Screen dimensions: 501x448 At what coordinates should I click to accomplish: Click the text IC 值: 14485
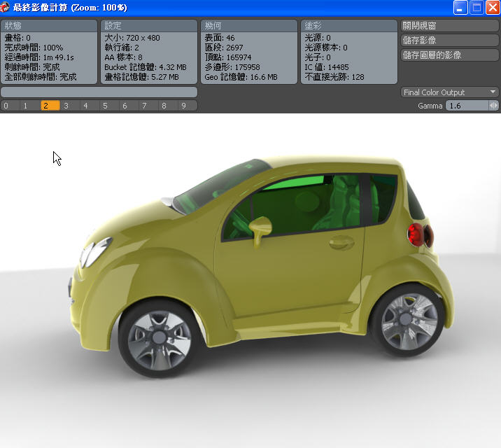[327, 67]
